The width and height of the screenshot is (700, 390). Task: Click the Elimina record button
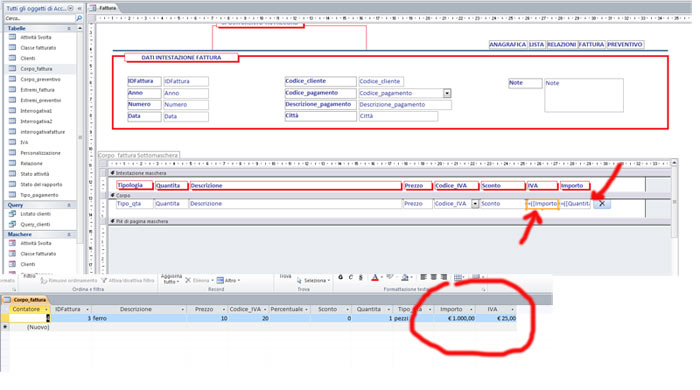(x=199, y=281)
